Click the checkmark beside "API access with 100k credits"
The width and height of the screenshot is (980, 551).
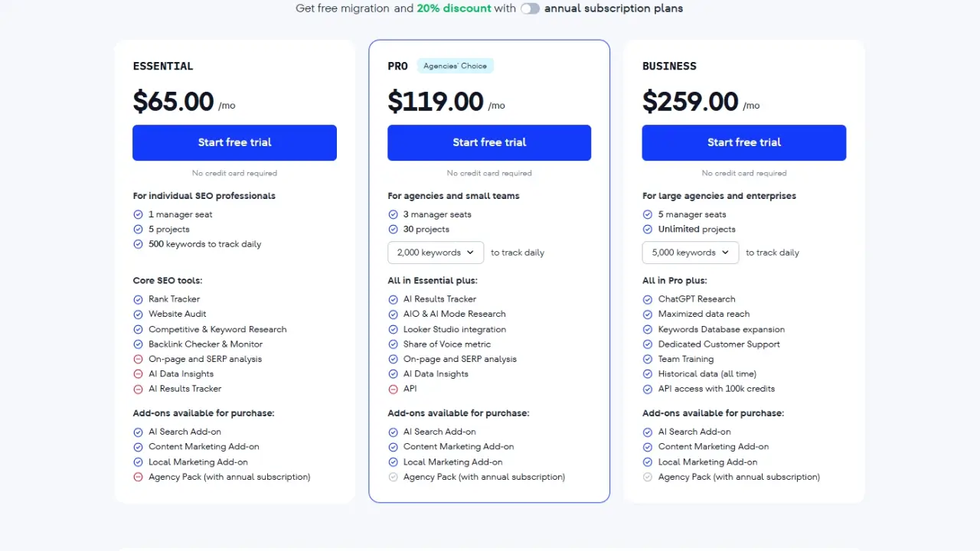(648, 388)
